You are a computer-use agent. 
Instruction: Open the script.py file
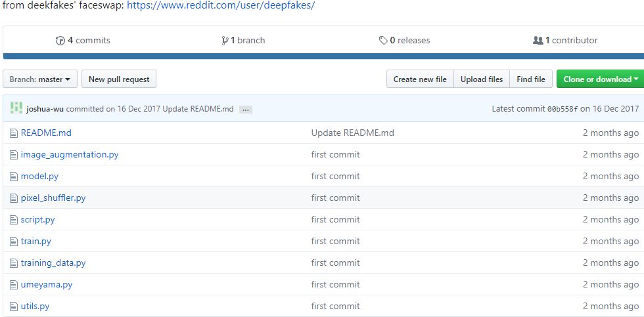pos(38,220)
